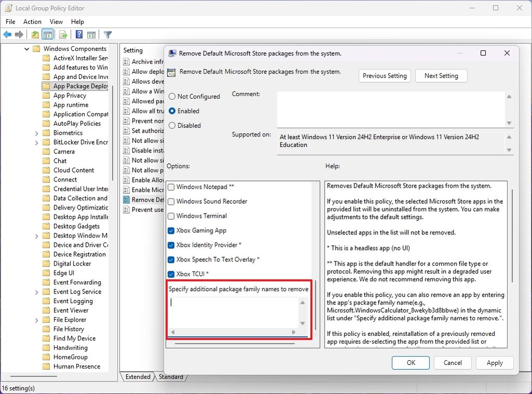The width and height of the screenshot is (532, 394).
Task: Click the Export List toolbar icon
Action: (63, 35)
